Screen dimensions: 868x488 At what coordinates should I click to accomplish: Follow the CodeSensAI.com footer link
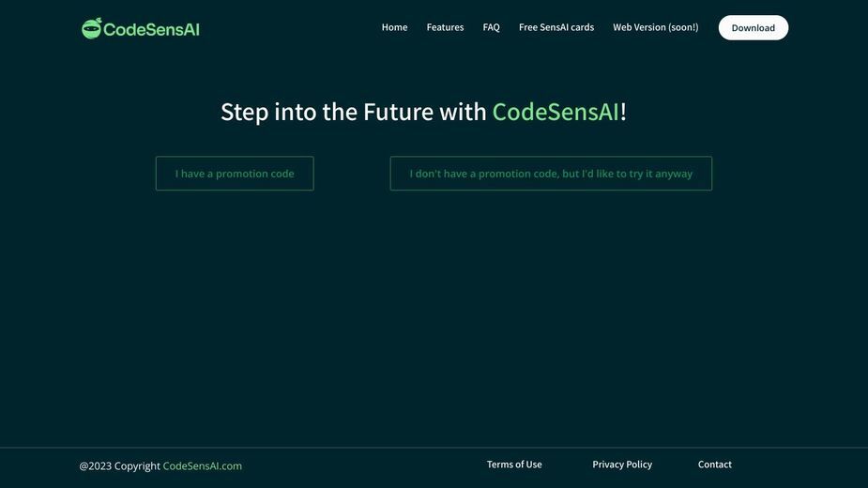click(202, 465)
